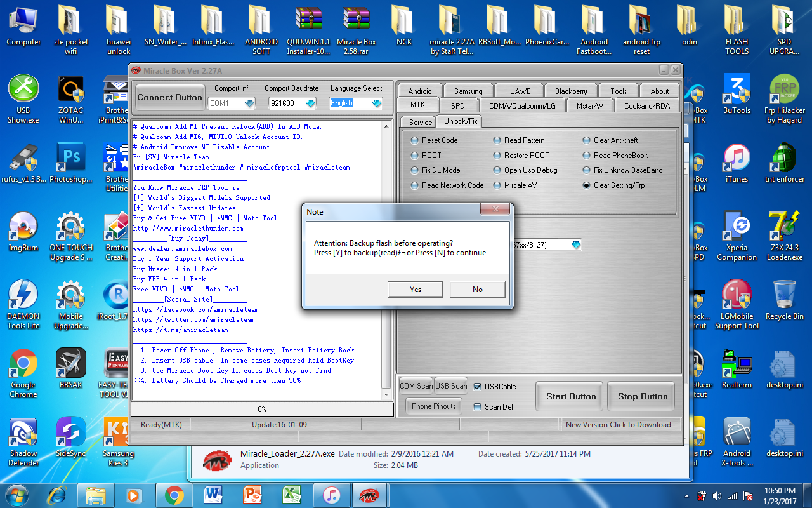Open Internet Explorer from taskbar
The width and height of the screenshot is (812, 508).
tap(57, 495)
